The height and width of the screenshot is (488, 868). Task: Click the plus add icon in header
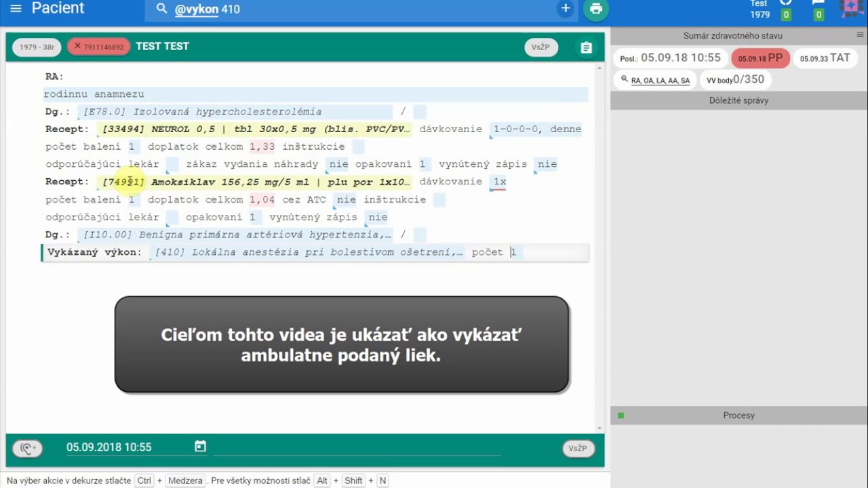tap(566, 9)
